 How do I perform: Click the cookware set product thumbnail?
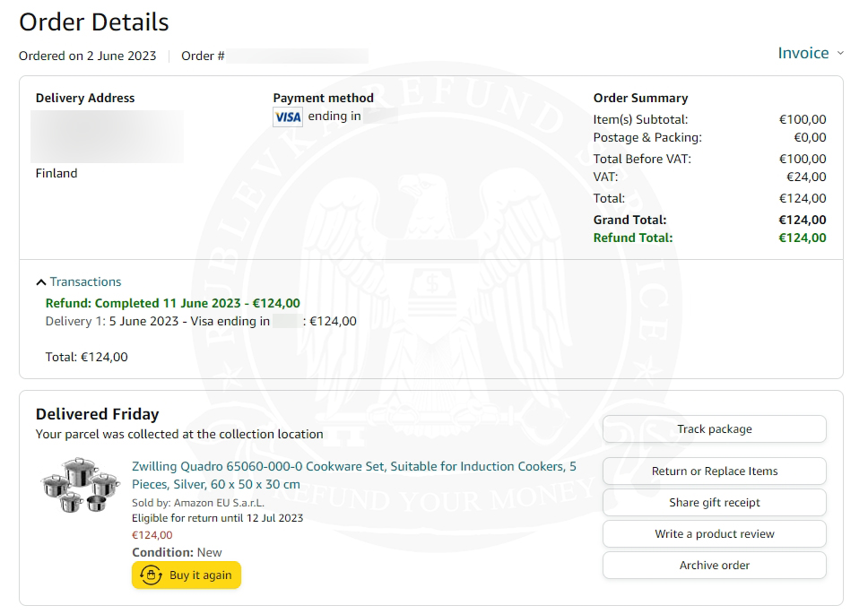80,485
